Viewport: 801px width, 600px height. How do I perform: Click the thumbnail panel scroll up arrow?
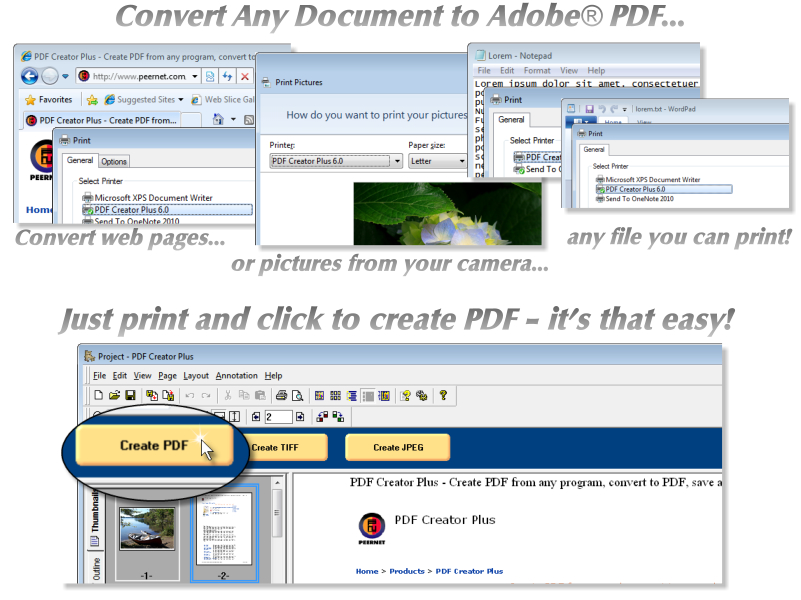pos(277,483)
